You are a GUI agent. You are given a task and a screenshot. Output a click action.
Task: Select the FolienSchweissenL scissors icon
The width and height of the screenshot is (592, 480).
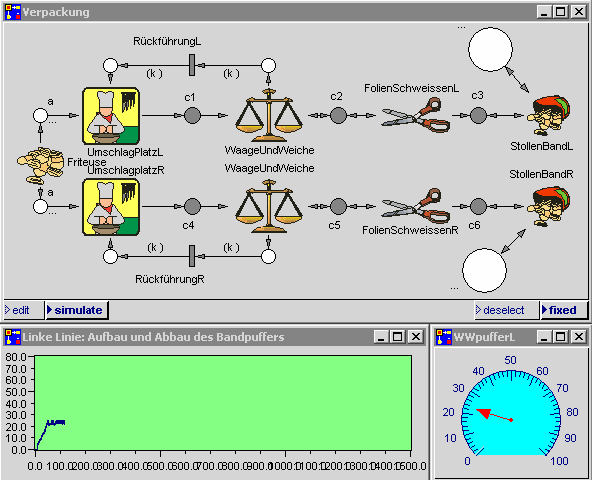tap(416, 115)
